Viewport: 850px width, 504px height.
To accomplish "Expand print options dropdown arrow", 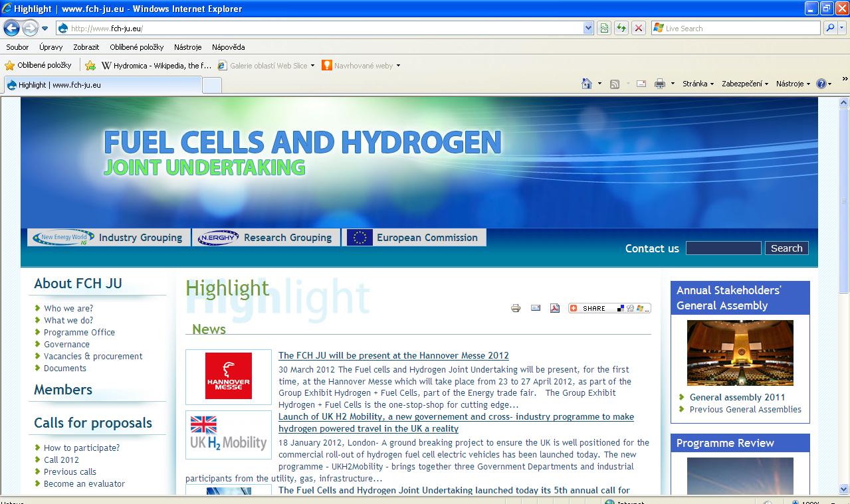I will pos(673,84).
